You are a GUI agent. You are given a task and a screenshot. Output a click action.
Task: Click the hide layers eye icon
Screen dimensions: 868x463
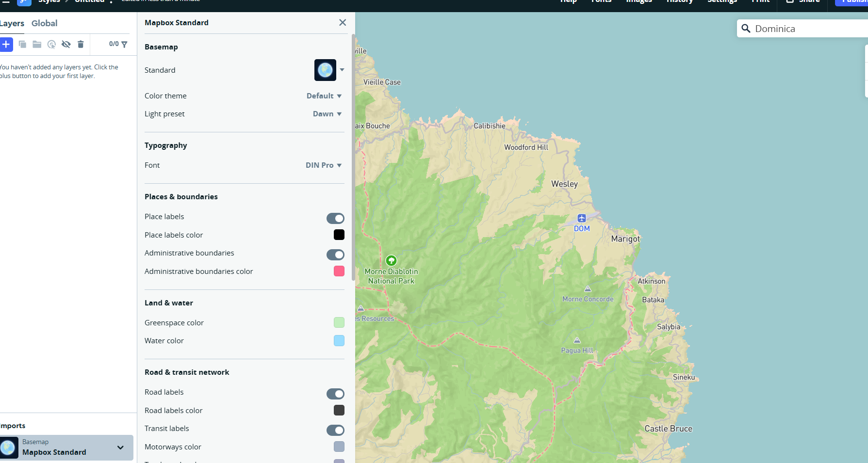(x=66, y=45)
